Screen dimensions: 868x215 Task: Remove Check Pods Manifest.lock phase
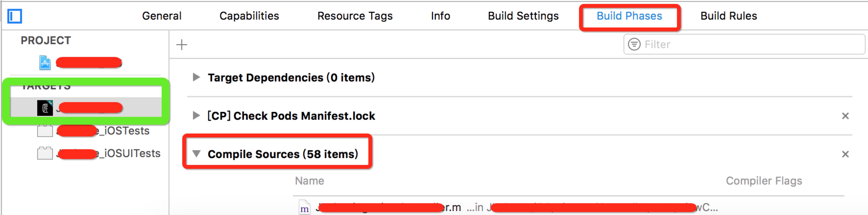[x=845, y=116]
